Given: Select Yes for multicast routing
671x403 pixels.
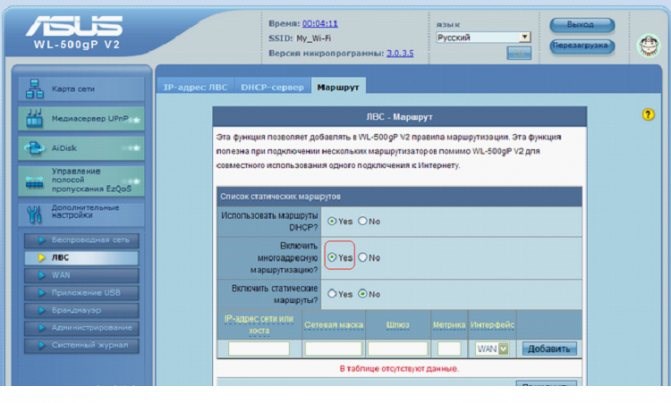Looking at the screenshot, I should (332, 257).
